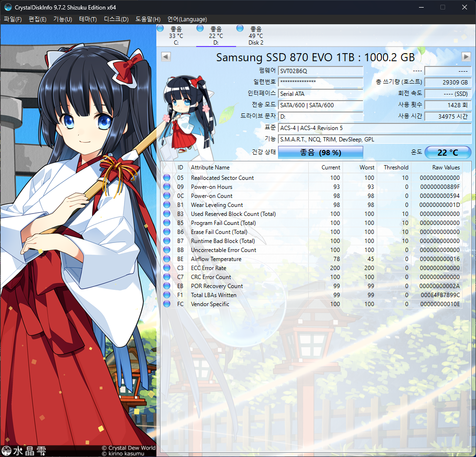Image resolution: width=476 pixels, height=457 pixels.
Task: Click the Crystal Dew World copyright text
Action: (x=128, y=448)
